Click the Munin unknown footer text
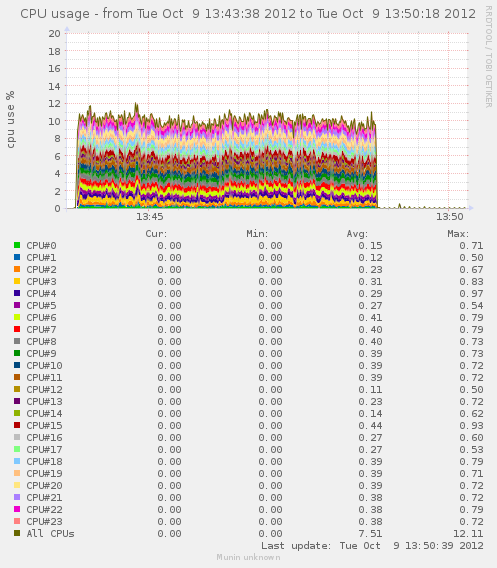Image resolution: width=497 pixels, height=568 pixels. (248, 557)
